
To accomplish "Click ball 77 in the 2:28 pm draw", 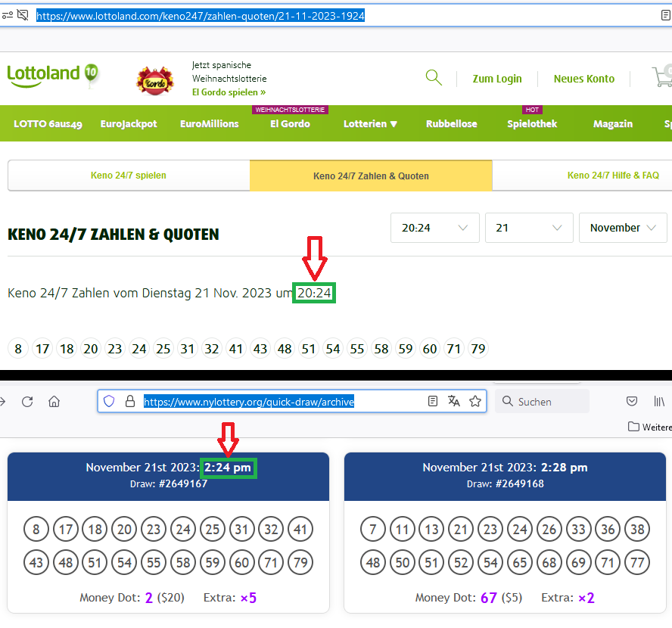I will click(x=637, y=562).
